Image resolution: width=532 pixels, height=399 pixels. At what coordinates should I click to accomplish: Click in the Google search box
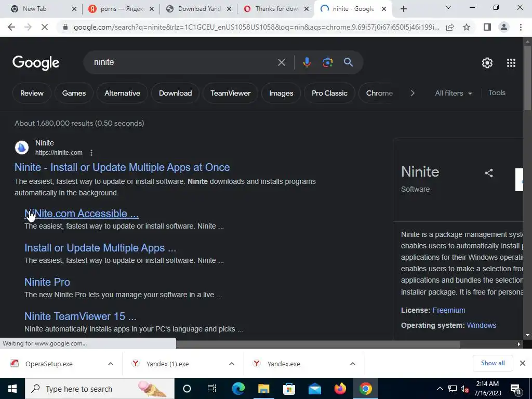183,62
